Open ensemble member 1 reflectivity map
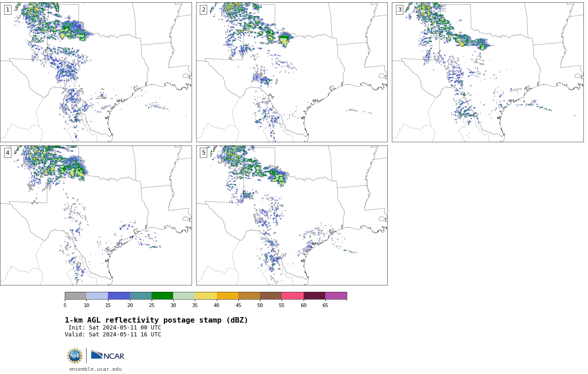This screenshot has height=374, width=588. point(96,72)
